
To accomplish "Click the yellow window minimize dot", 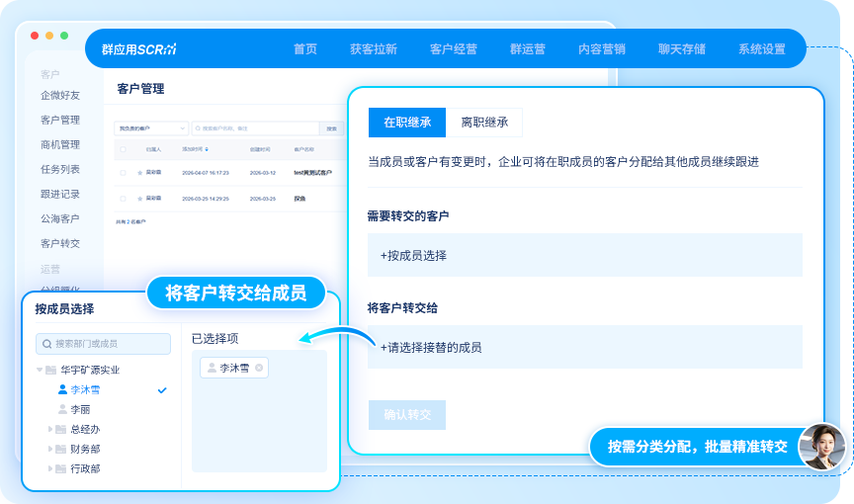I will [x=49, y=36].
